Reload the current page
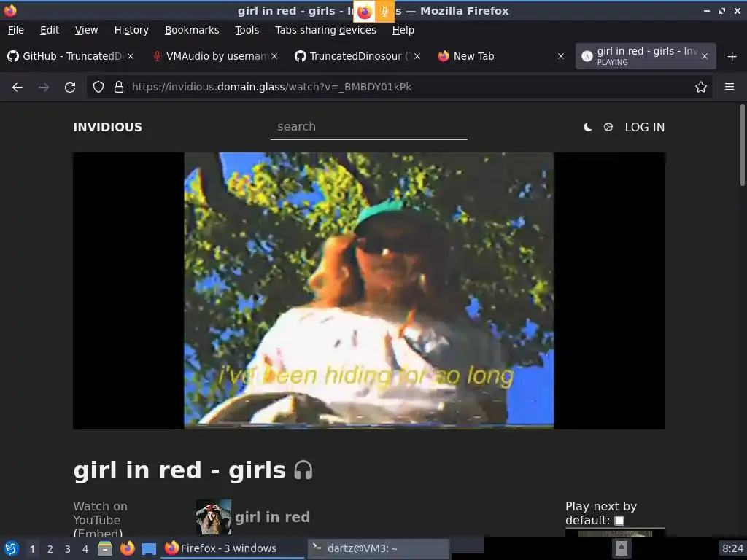Screen dimensions: 747x560 click(x=70, y=87)
